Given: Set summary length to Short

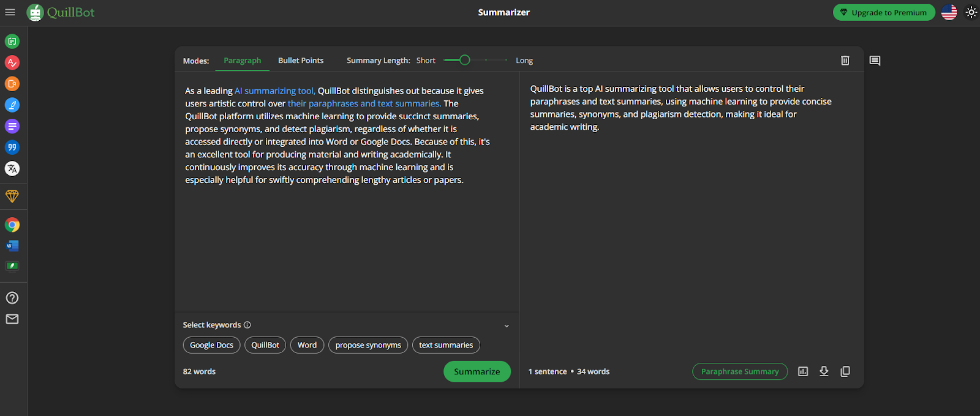Looking at the screenshot, I should click(426, 61).
